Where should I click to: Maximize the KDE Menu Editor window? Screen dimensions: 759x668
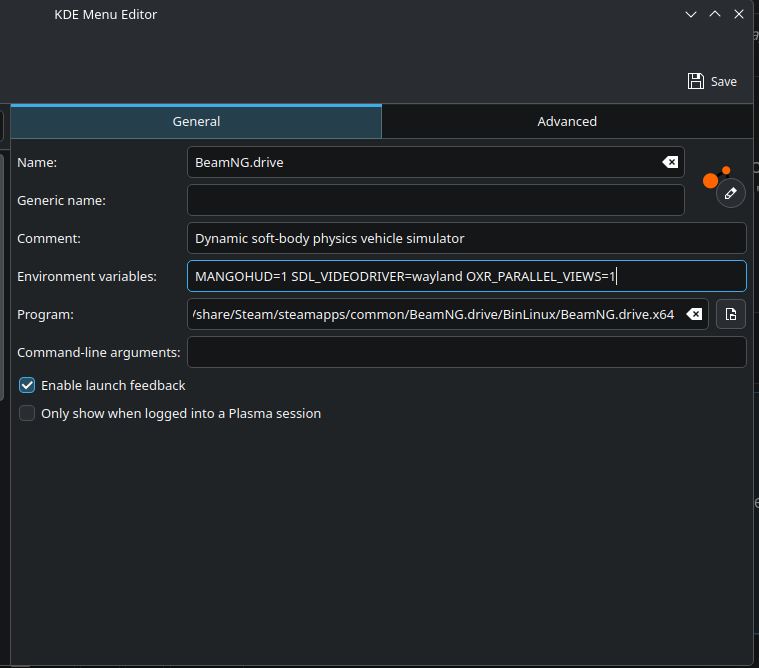pos(714,14)
